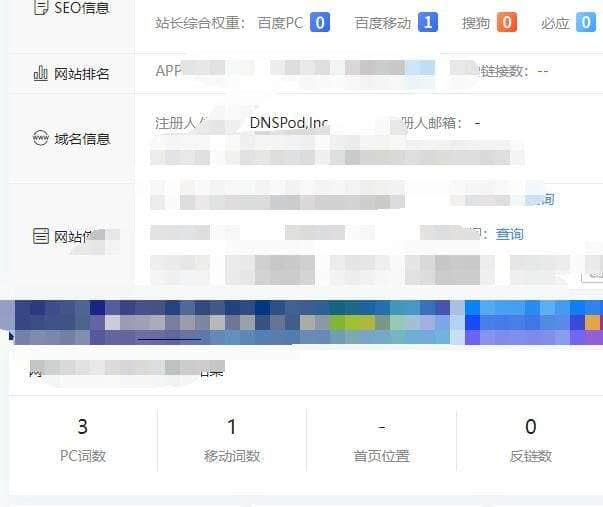Click the 反链数 value 0
This screenshot has width=603, height=507.
[531, 427]
